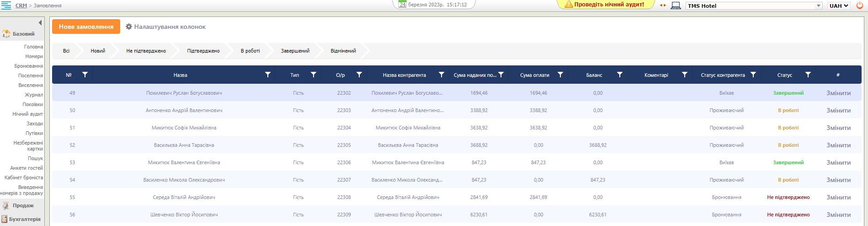Screen dimensions: 868x226
Task: Open filter for Назва column
Action: click(268, 75)
